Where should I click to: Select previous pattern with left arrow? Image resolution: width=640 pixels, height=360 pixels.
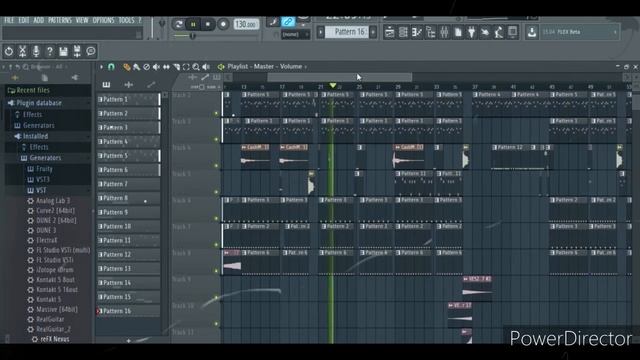(321, 32)
